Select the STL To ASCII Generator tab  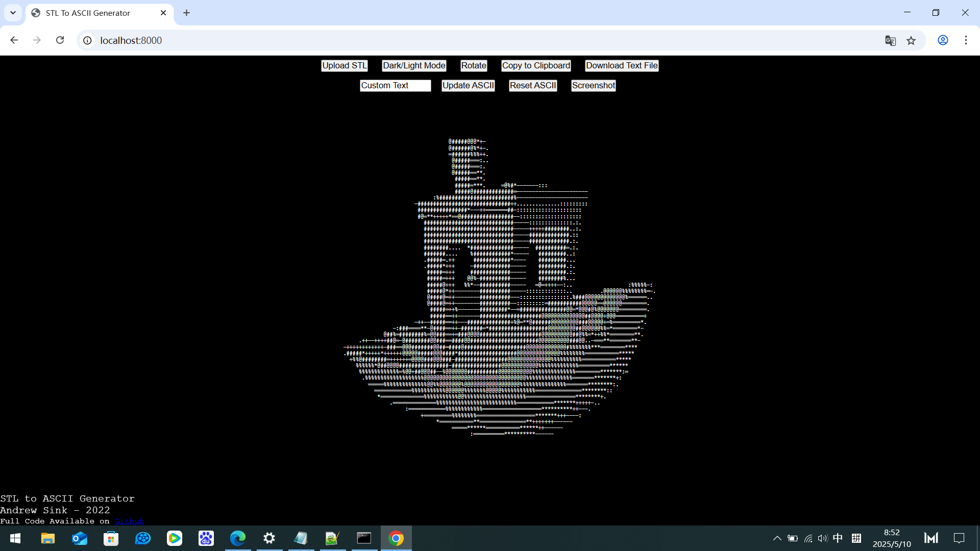(x=88, y=13)
